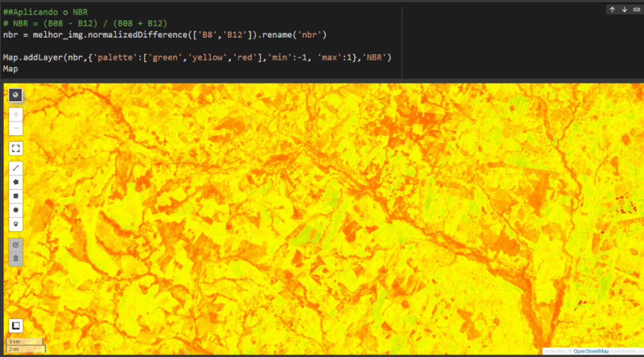Toggle fullscreen map view
Image resolution: width=644 pixels, height=357 pixels.
16,148
